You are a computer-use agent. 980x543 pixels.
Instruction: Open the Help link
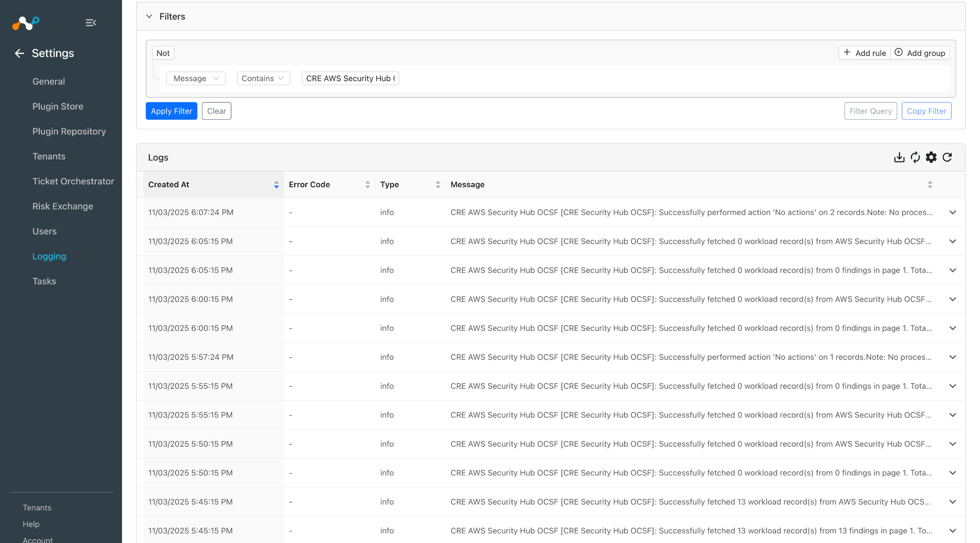click(x=31, y=524)
